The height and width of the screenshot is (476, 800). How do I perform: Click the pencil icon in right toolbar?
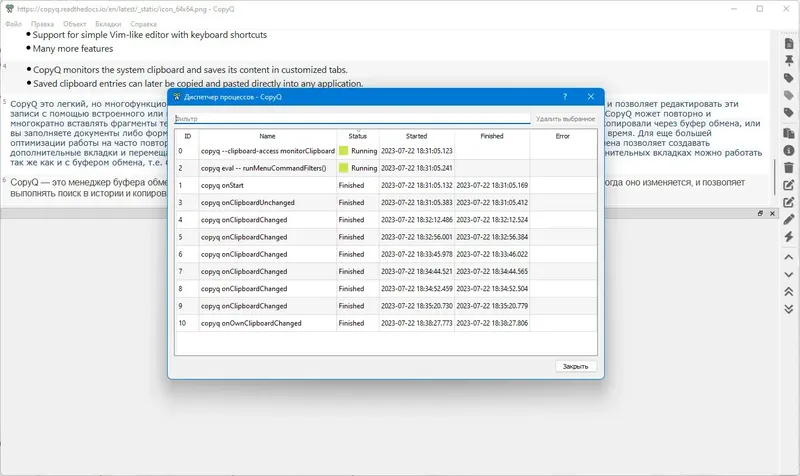click(788, 219)
